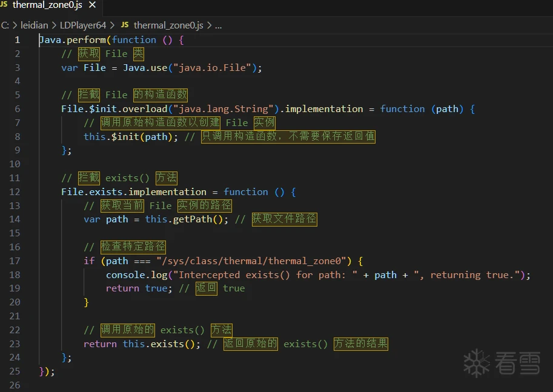Click "this.$init(path);" statement
Viewport: 553px width, 392px height.
tap(131, 137)
